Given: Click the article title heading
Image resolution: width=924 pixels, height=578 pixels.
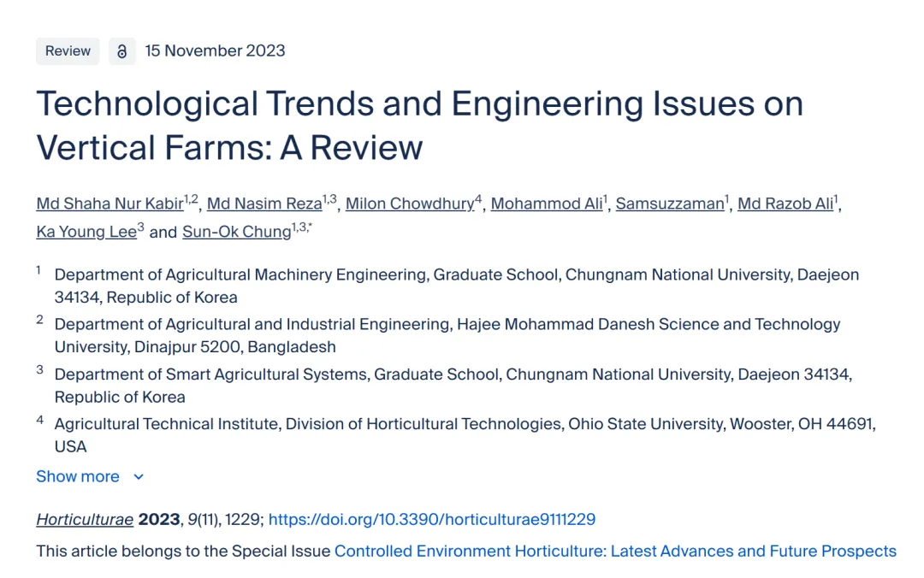Looking at the screenshot, I should pos(419,125).
